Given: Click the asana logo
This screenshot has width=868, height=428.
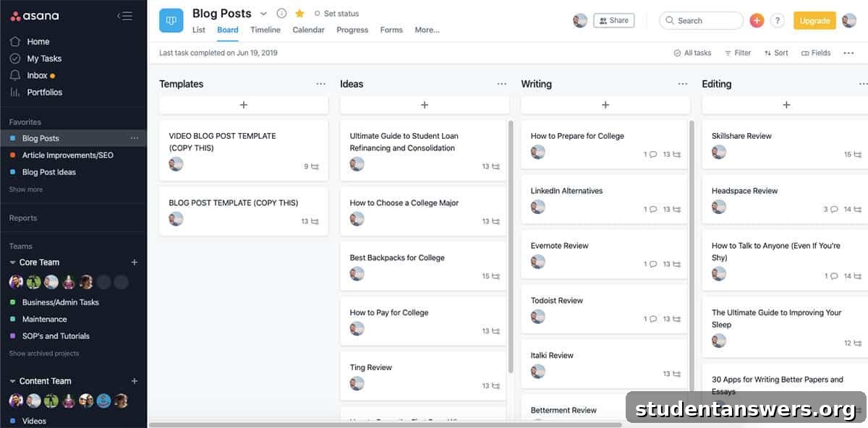Looking at the screenshot, I should coord(35,16).
